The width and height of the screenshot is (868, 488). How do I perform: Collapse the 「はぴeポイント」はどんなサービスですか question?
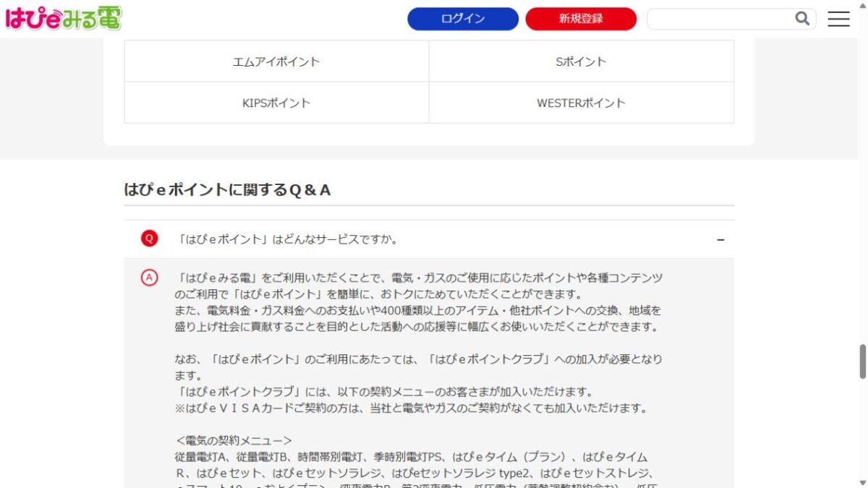pos(429,239)
